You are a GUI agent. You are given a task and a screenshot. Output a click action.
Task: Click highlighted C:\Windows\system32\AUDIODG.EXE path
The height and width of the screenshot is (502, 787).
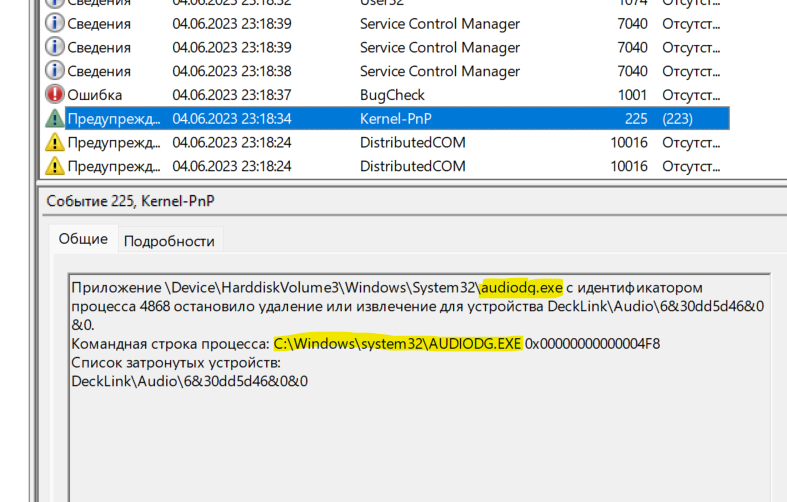coord(398,344)
